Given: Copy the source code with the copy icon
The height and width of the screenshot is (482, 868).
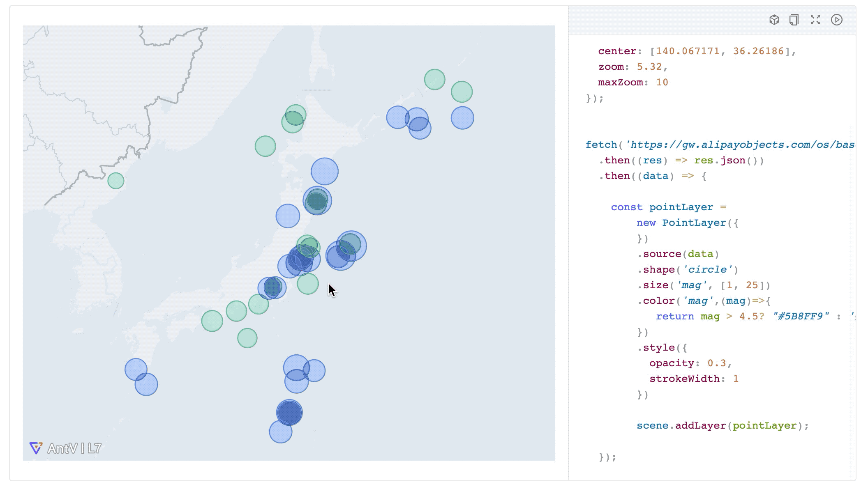Looking at the screenshot, I should click(794, 20).
